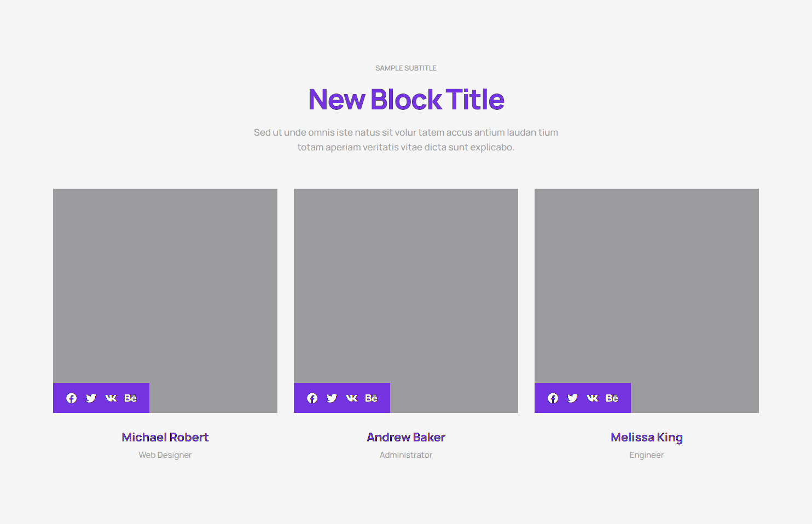This screenshot has height=524, width=812.
Task: Click the Sample Subtitle text
Action: tap(406, 68)
